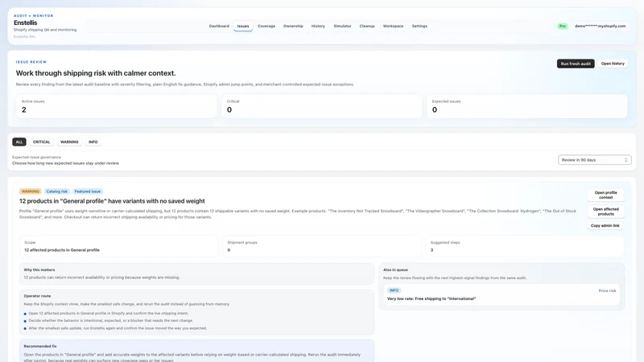Click the Why this matters heading
The width and height of the screenshot is (644, 362).
39,269
